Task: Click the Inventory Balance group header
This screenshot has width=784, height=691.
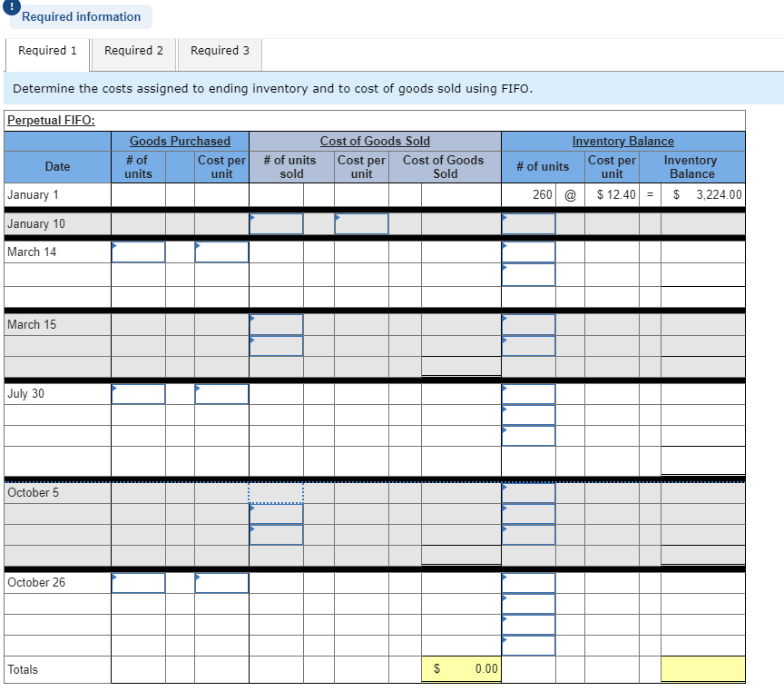Action: pyautogui.click(x=623, y=141)
